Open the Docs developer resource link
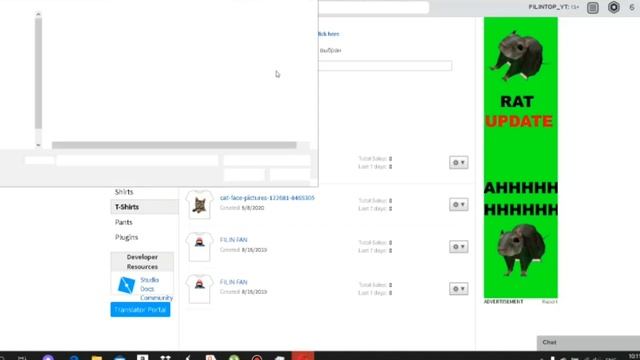Screen dimensions: 640x360 147,289
